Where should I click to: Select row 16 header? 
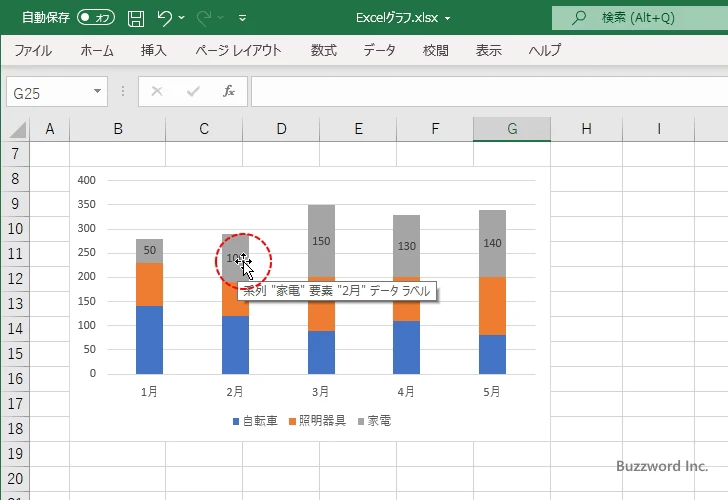(15, 379)
